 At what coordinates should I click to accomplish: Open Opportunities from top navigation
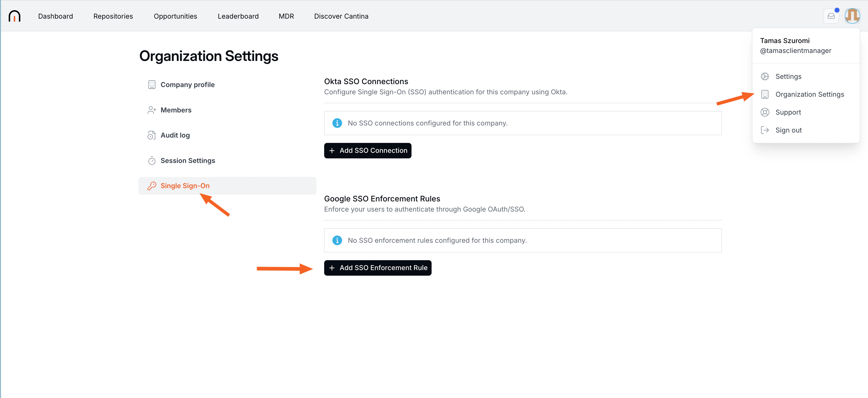point(175,16)
